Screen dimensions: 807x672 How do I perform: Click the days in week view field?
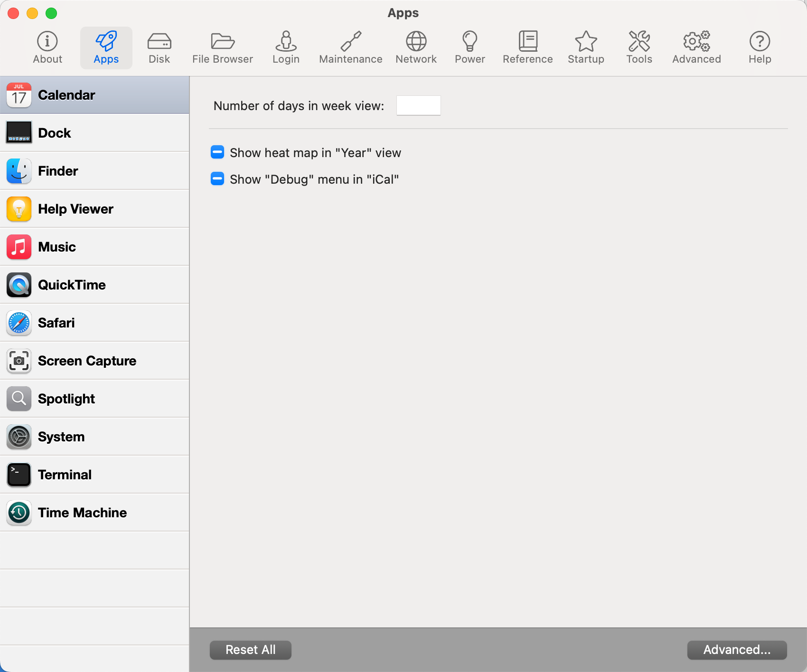[x=418, y=105]
